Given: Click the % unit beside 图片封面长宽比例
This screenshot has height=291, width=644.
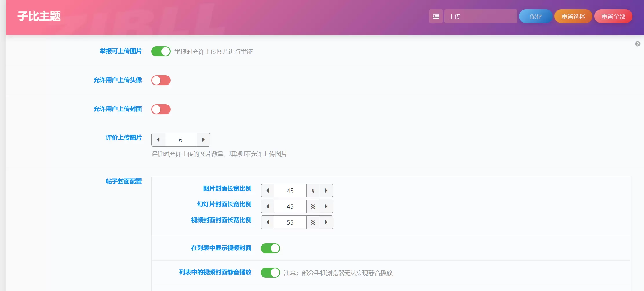Looking at the screenshot, I should (x=313, y=191).
